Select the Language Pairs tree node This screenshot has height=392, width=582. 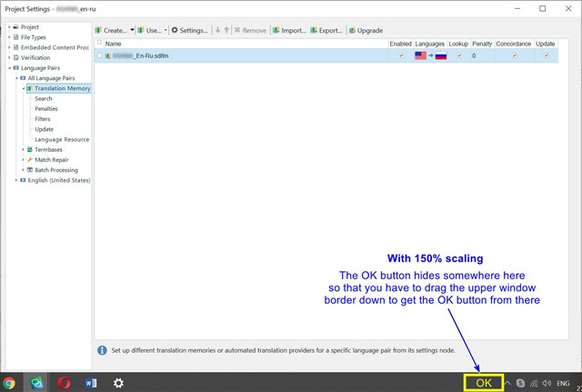tap(40, 68)
